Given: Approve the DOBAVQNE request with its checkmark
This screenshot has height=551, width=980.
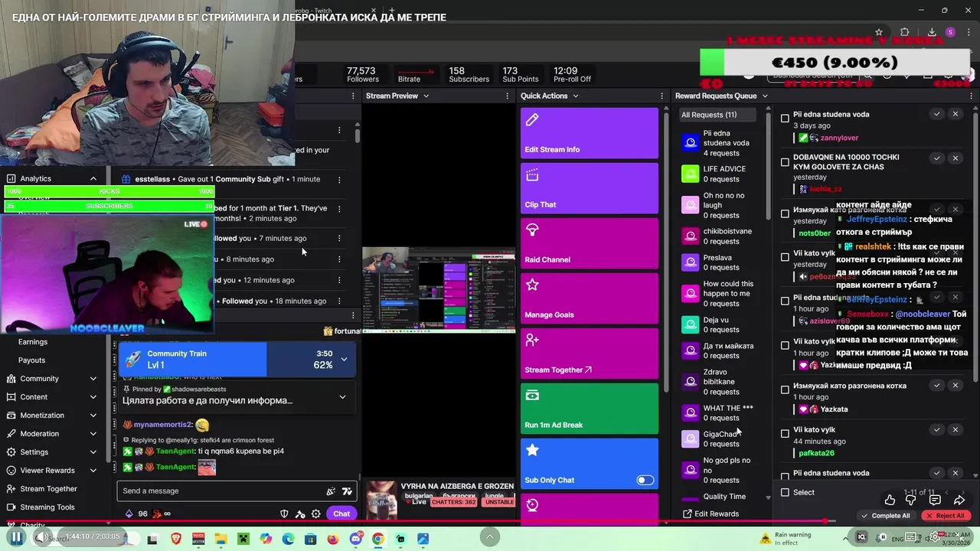Looking at the screenshot, I should pos(936,158).
